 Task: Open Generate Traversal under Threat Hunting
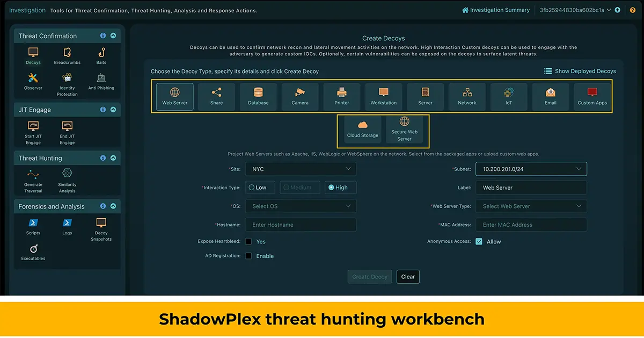(x=33, y=181)
